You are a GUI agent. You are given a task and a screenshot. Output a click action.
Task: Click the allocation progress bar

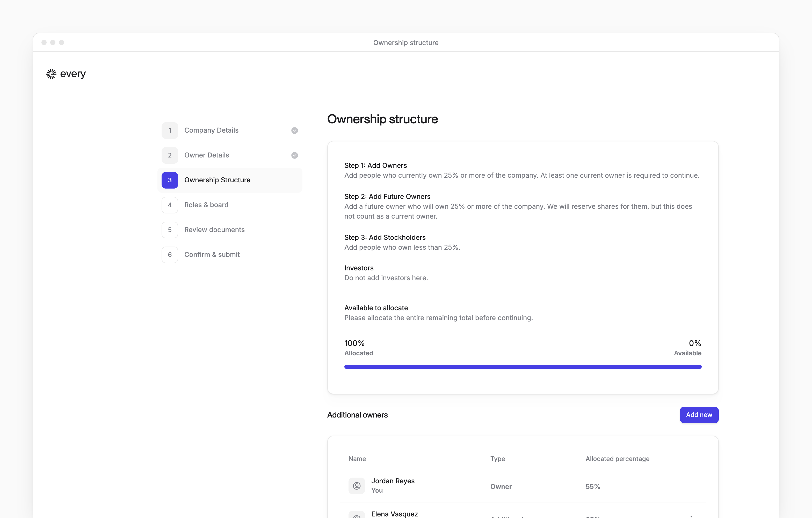(x=523, y=367)
